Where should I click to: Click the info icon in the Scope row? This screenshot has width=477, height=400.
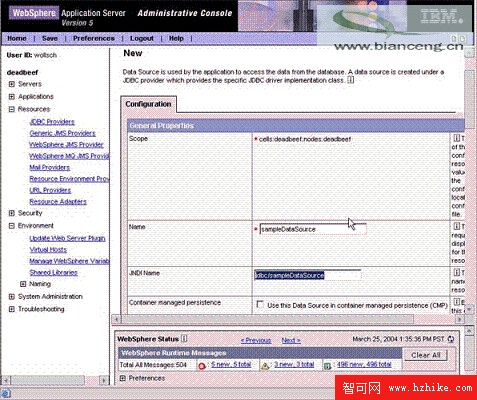tap(457, 138)
